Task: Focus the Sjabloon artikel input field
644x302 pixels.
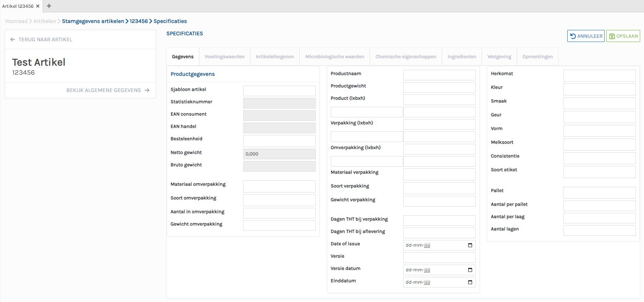Action: [x=279, y=91]
